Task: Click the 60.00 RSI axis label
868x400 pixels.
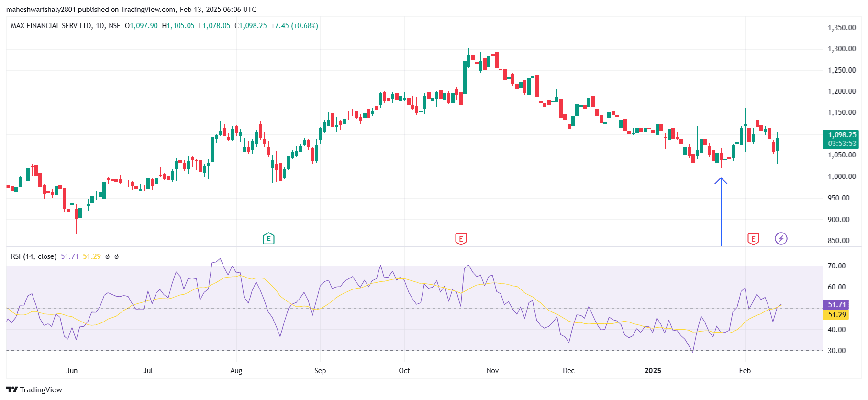Action: [837, 287]
